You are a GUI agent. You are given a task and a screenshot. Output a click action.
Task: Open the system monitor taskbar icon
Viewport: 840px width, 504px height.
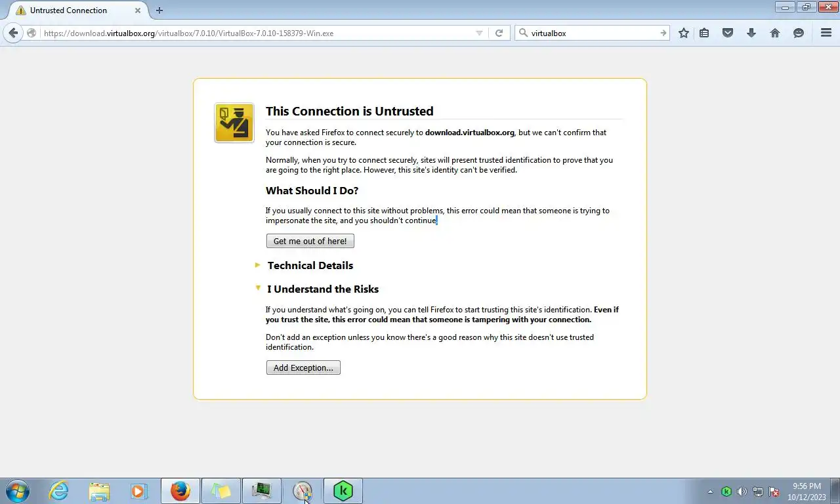pos(262,491)
